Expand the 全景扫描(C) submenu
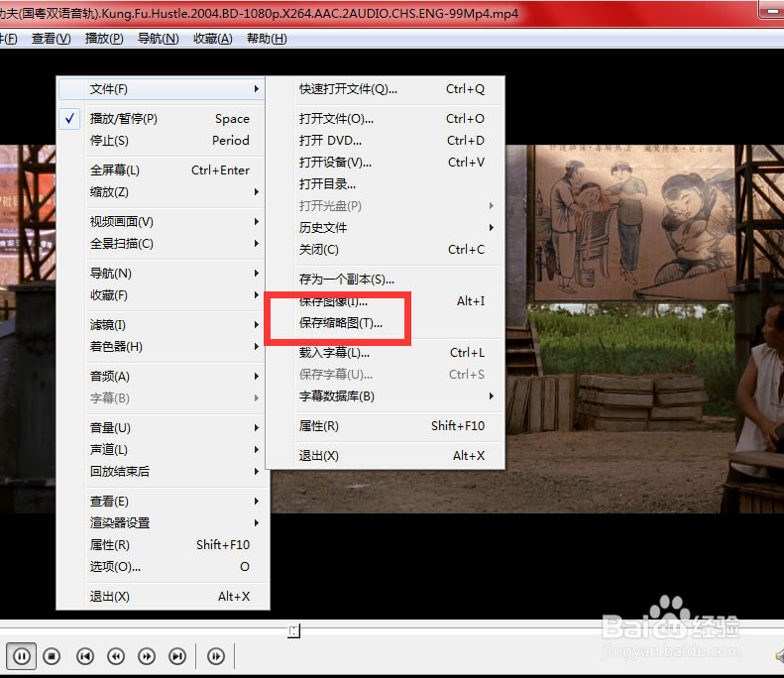The image size is (784, 678). click(162, 244)
